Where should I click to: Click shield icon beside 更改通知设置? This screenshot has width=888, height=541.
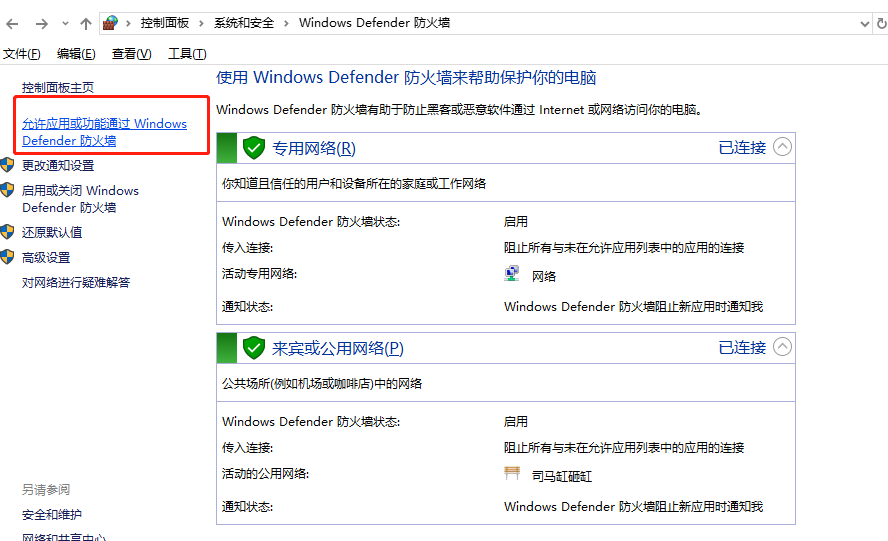7,165
